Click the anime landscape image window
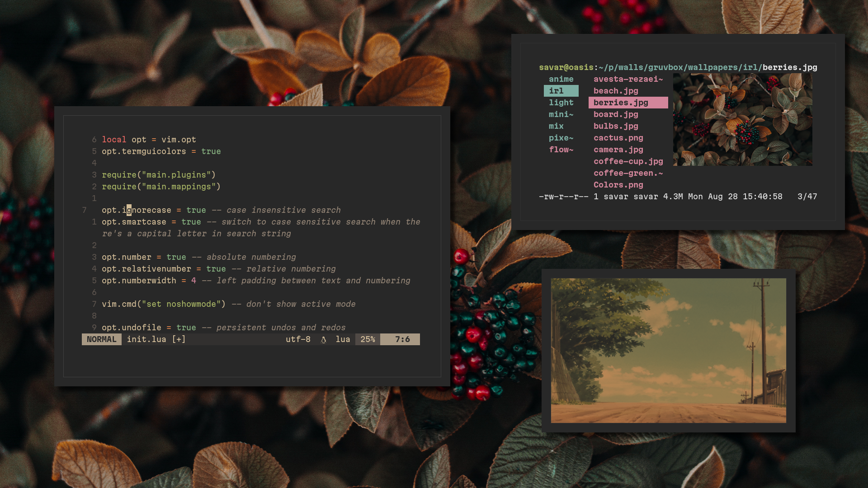 click(x=668, y=351)
